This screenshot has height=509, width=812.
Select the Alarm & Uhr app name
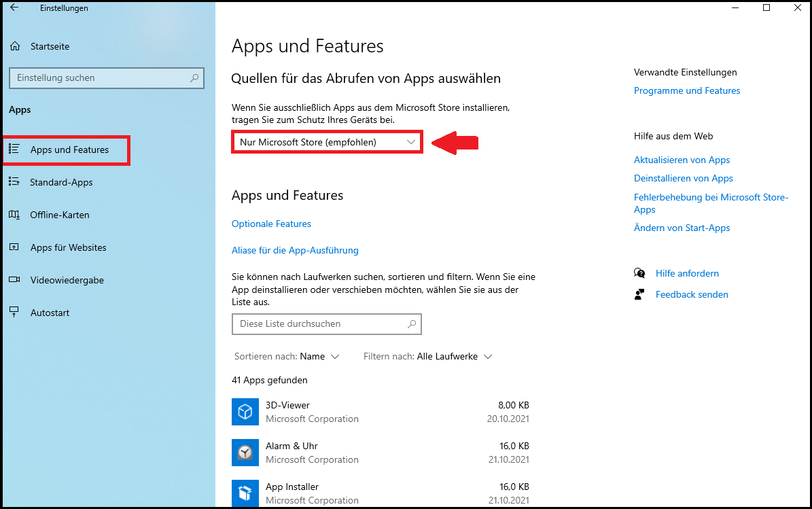(x=292, y=446)
